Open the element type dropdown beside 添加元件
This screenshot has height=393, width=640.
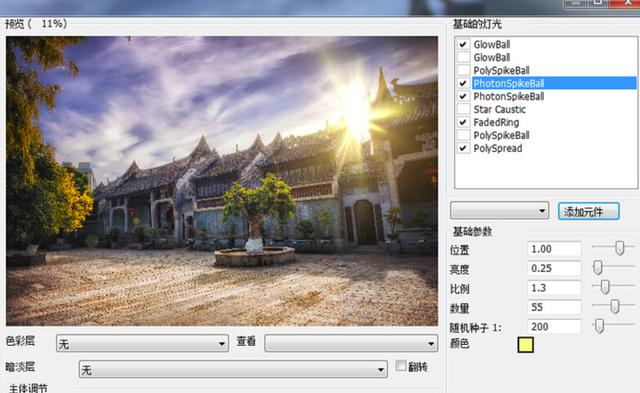tap(500, 211)
